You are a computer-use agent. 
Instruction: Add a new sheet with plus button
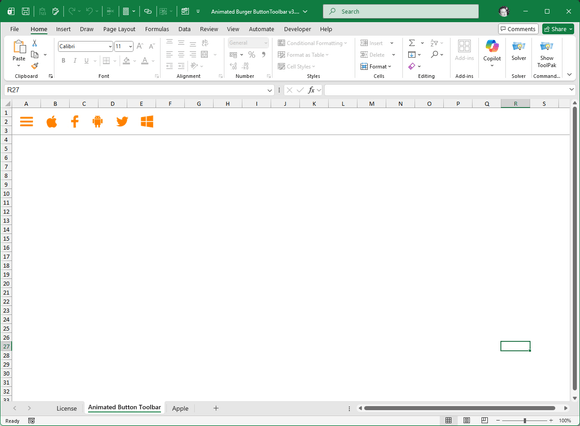pyautogui.click(x=216, y=408)
